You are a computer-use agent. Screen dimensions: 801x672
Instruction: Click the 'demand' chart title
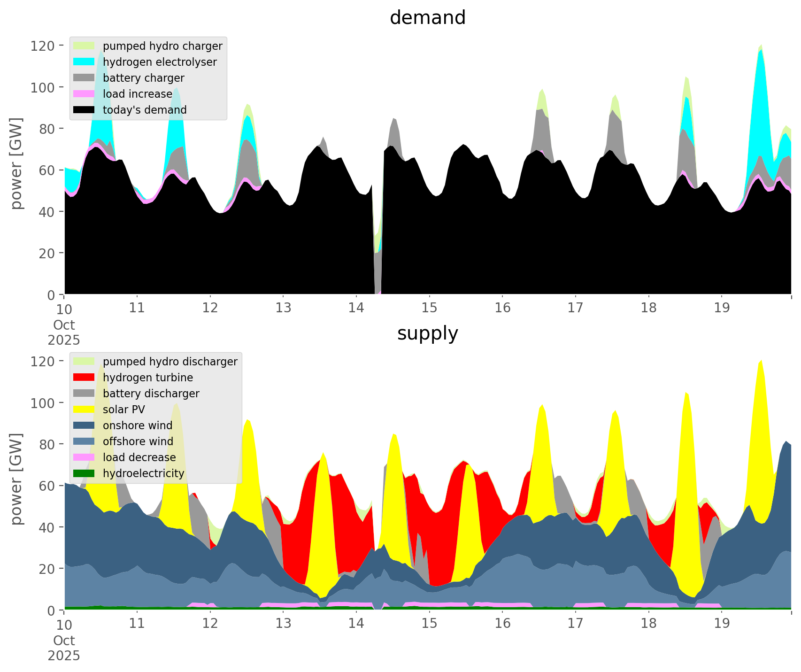[427, 18]
